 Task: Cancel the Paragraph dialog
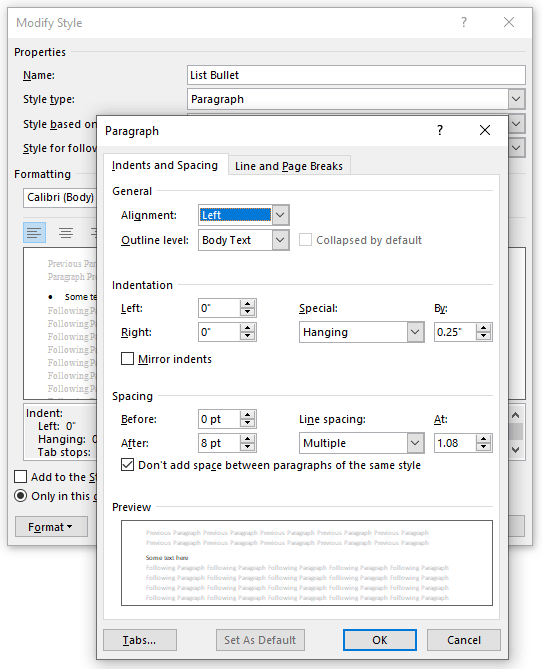coord(463,640)
